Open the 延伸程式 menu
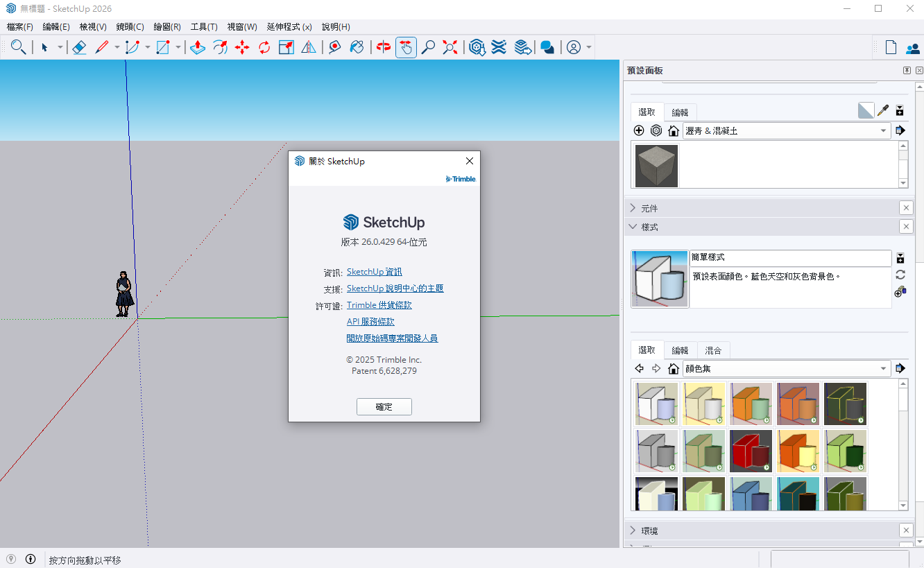The width and height of the screenshot is (924, 568). [289, 27]
